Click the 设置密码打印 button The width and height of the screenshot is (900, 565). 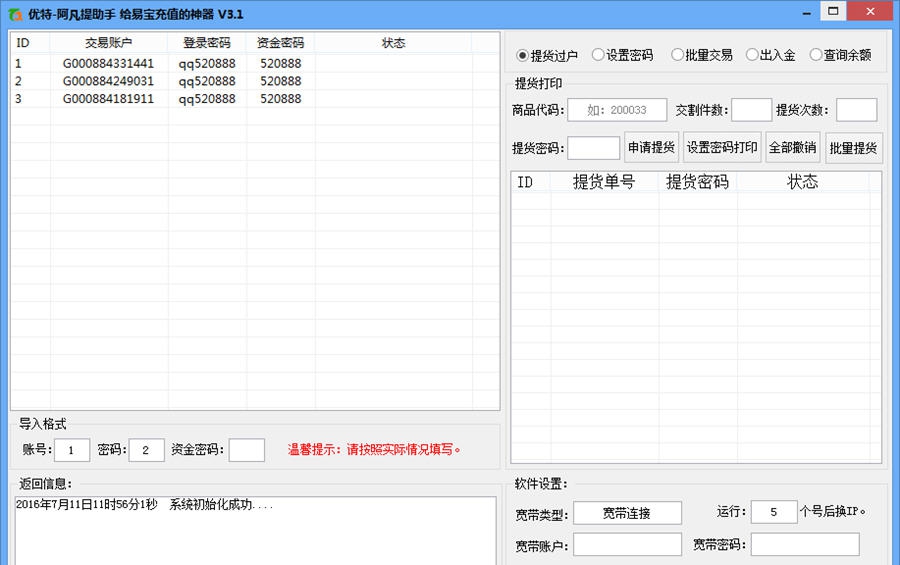click(x=722, y=148)
